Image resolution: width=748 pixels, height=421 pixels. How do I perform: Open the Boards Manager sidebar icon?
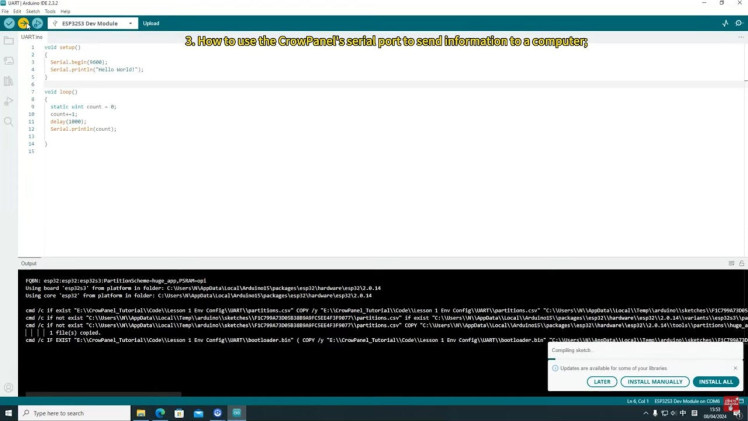pos(9,61)
